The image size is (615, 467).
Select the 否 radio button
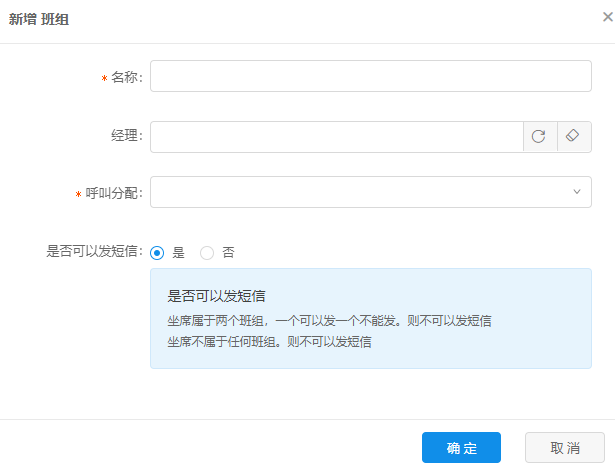click(207, 253)
